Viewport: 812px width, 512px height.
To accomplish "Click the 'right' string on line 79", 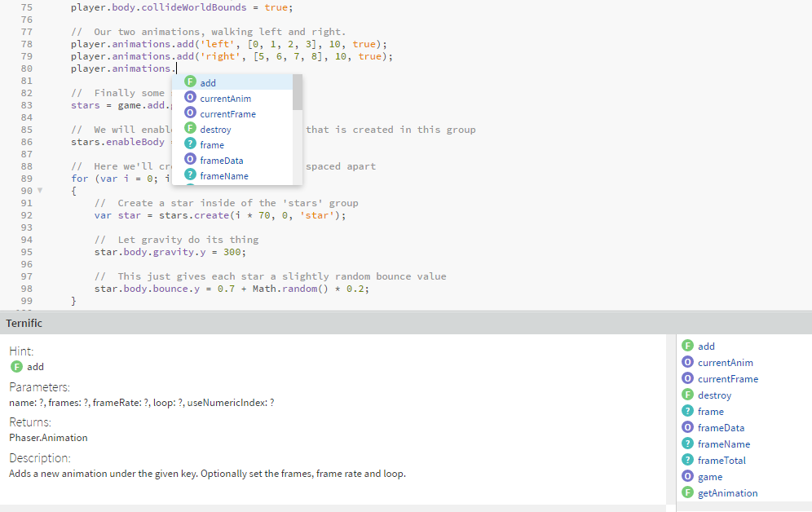I will click(221, 56).
